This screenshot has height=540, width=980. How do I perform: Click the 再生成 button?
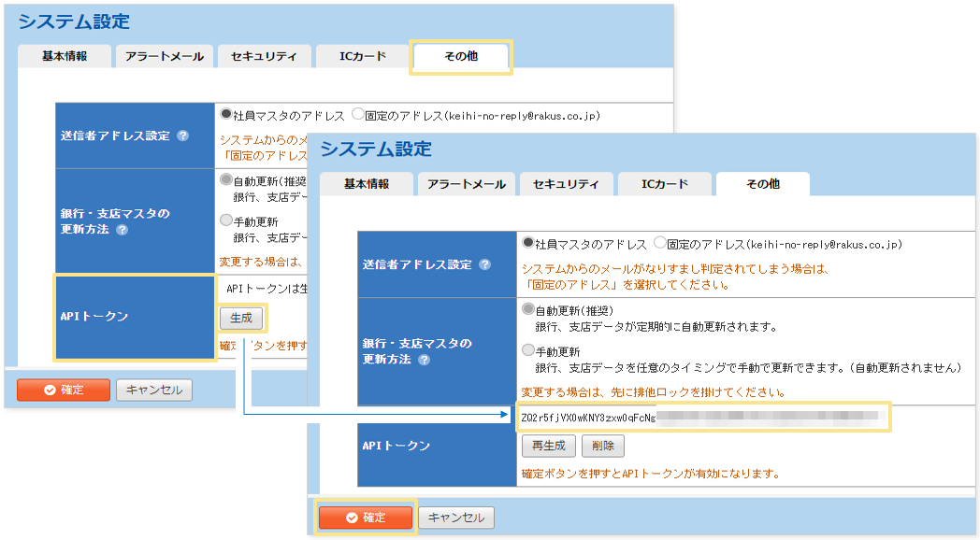(546, 447)
